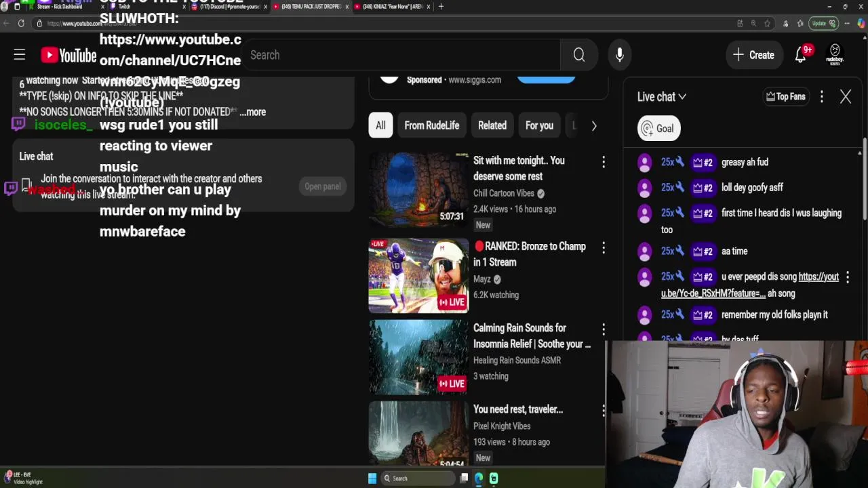This screenshot has height=488, width=868.
Task: Open the YouTube hamburger guide menu
Action: 20,55
